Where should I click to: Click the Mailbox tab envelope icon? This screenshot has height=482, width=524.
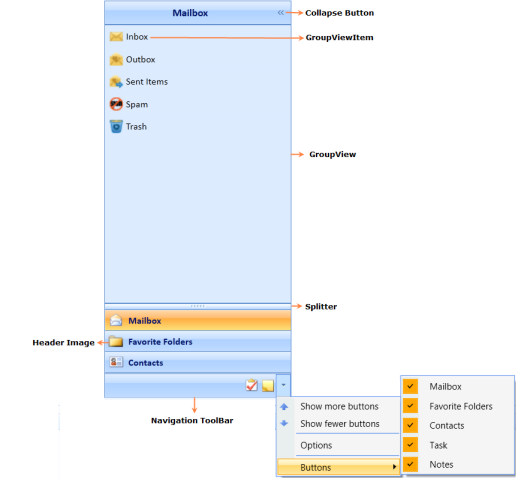[116, 320]
